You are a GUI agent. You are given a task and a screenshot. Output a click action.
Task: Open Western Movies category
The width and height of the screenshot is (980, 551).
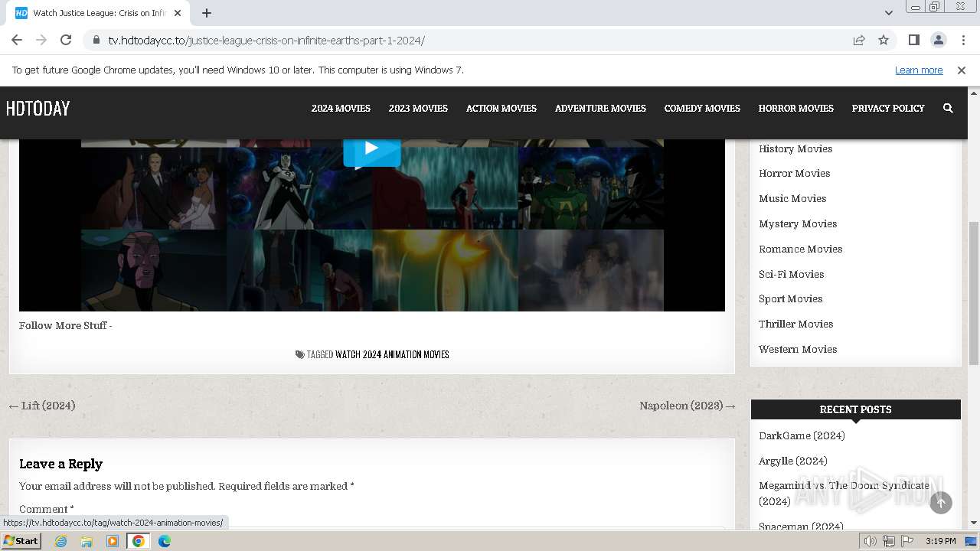798,349
